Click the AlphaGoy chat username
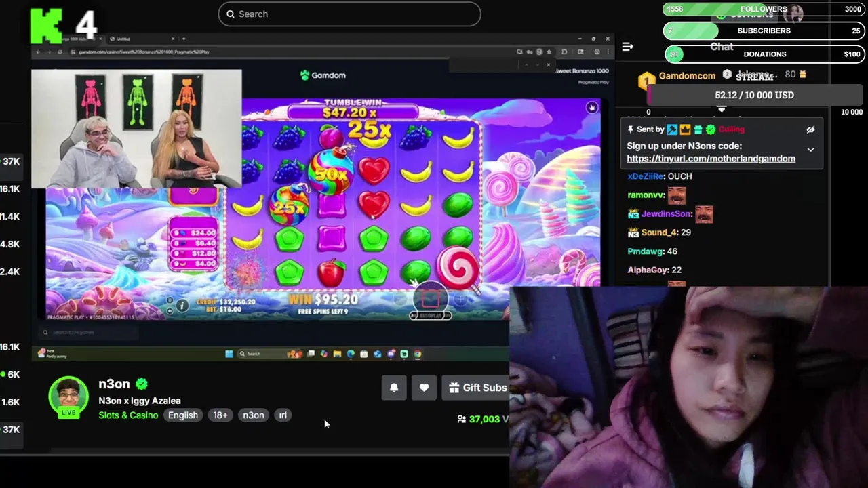The width and height of the screenshot is (868, 488). point(648,270)
